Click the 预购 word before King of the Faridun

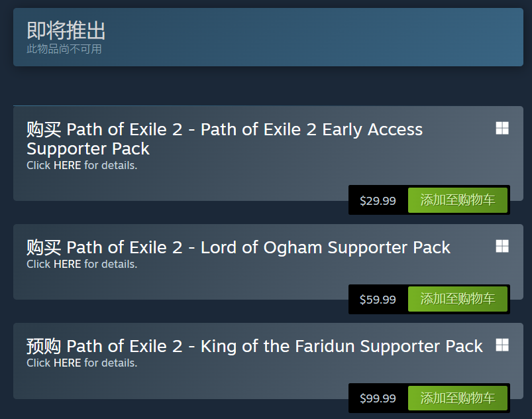(44, 346)
